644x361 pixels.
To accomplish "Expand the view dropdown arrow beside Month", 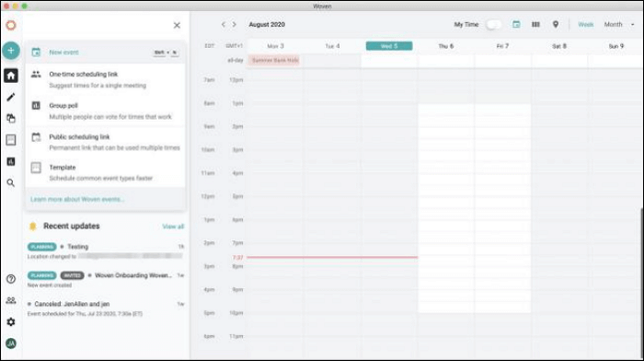I will click(x=633, y=25).
